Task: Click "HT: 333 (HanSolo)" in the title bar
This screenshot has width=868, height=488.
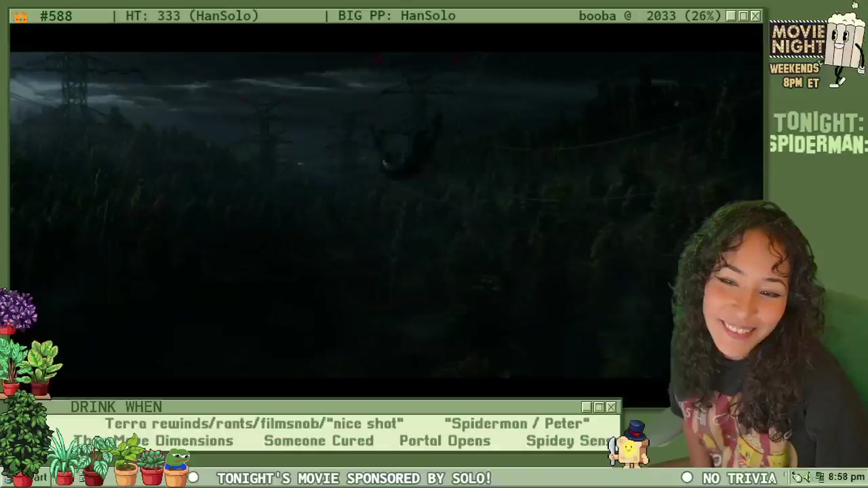Action: coord(192,16)
